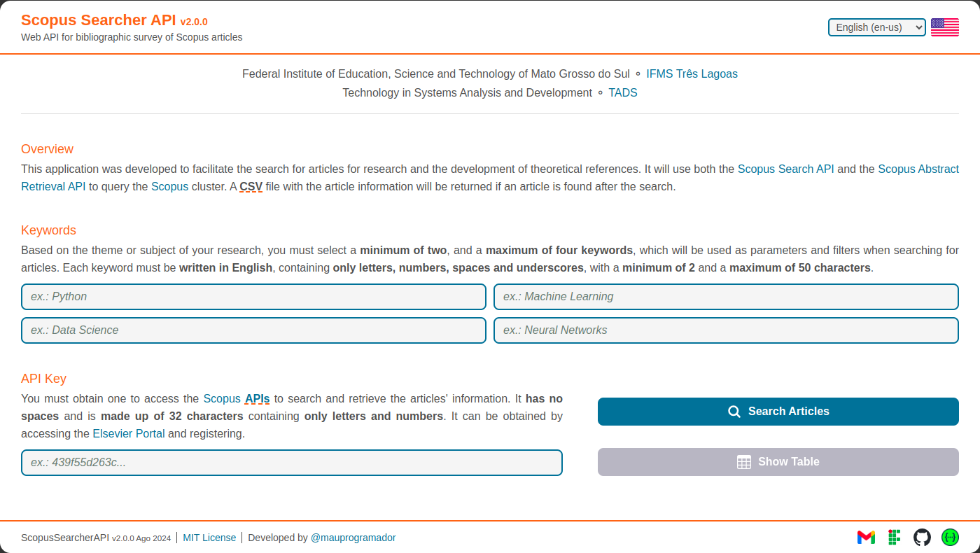Click the underlined CSV abbreviation
The width and height of the screenshot is (980, 553).
point(251,186)
